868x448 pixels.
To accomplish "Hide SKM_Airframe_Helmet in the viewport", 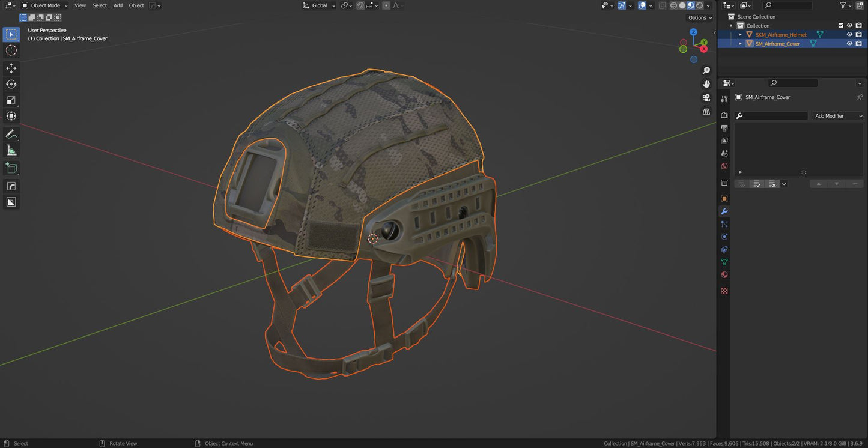I will [x=849, y=34].
